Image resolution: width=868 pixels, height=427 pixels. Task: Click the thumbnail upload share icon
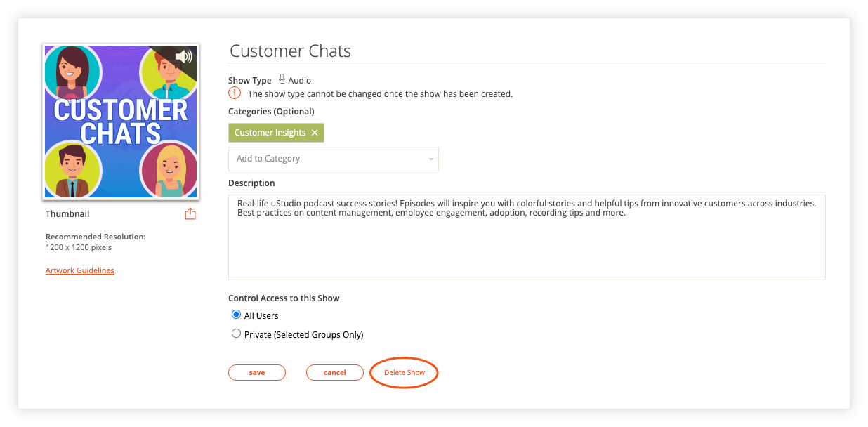click(x=190, y=213)
